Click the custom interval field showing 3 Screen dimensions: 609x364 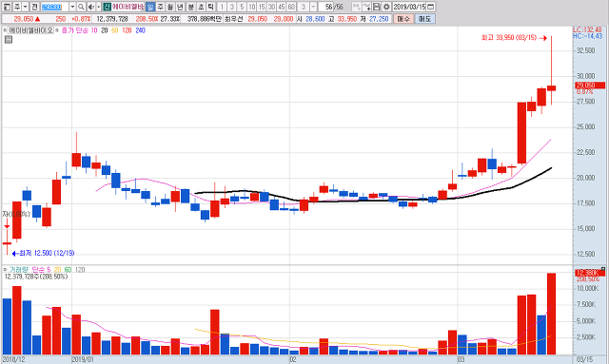tap(304, 7)
